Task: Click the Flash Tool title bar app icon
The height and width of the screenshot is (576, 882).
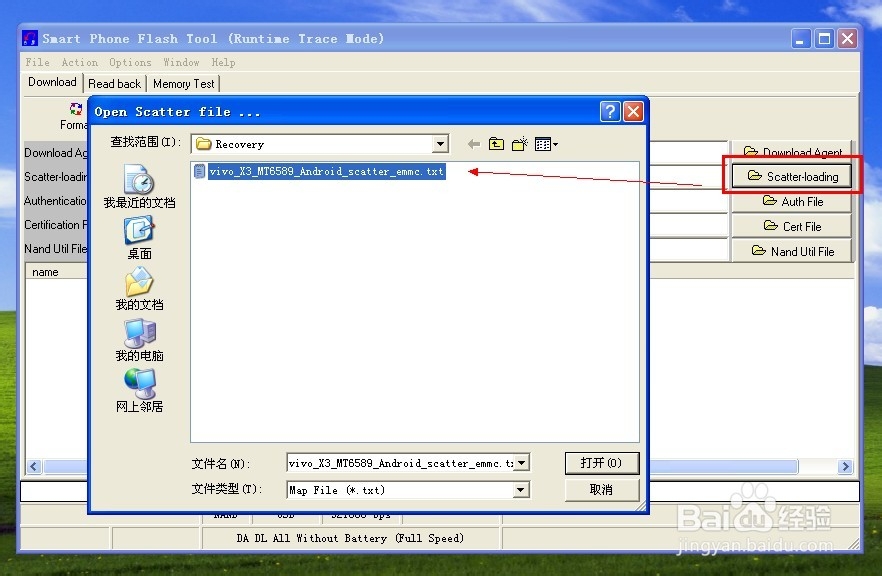Action: (x=30, y=38)
